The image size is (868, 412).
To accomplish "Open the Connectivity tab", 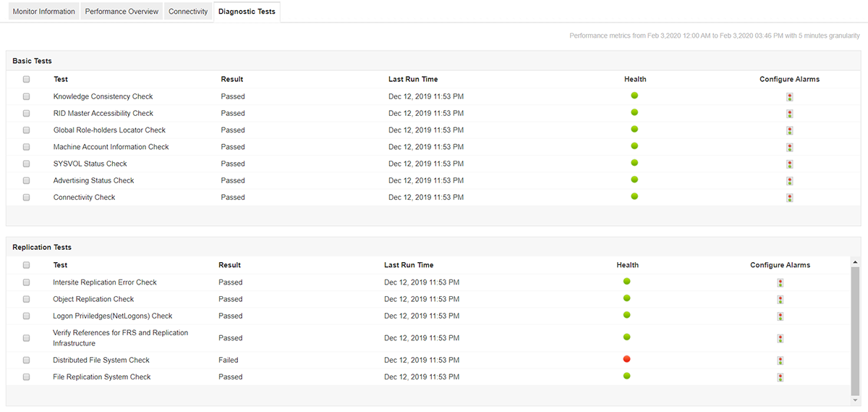I will click(188, 12).
